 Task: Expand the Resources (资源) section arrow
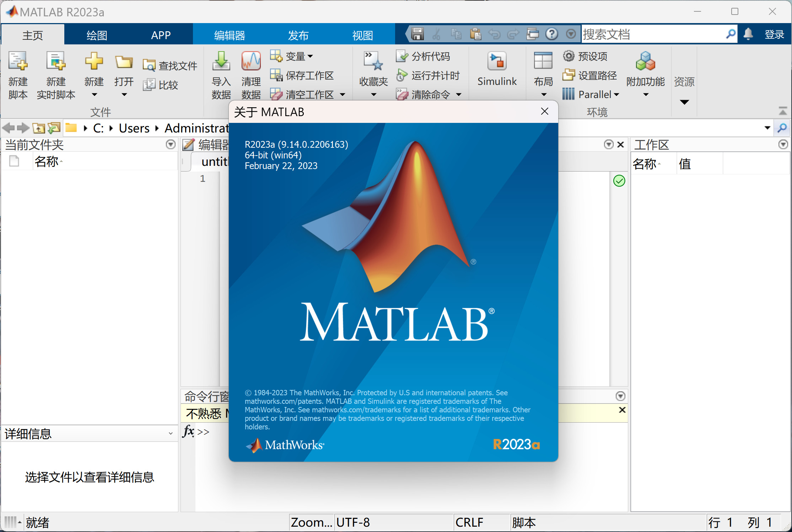[x=684, y=102]
